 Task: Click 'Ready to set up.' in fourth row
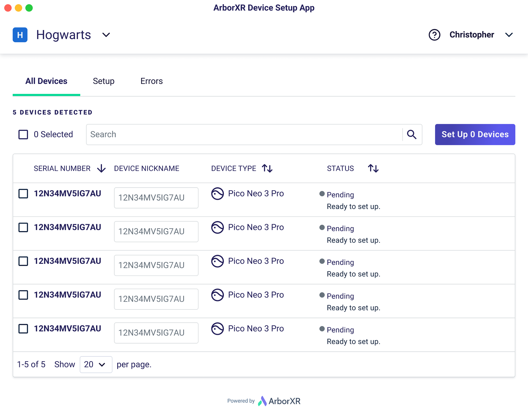[353, 308]
